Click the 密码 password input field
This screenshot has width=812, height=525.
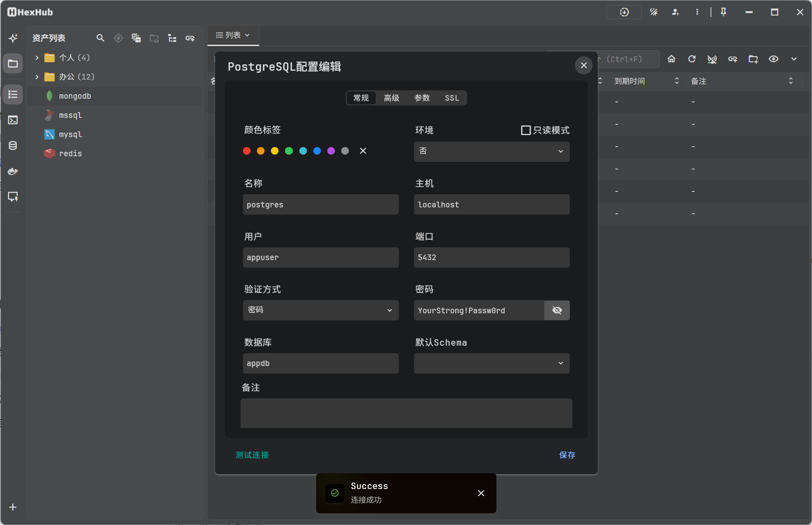coord(479,310)
